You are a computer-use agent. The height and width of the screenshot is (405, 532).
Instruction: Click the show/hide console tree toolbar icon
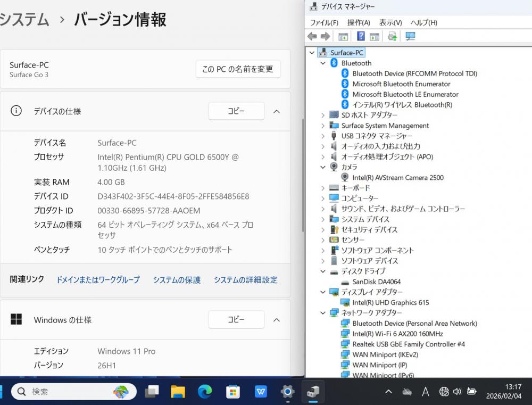(x=343, y=36)
